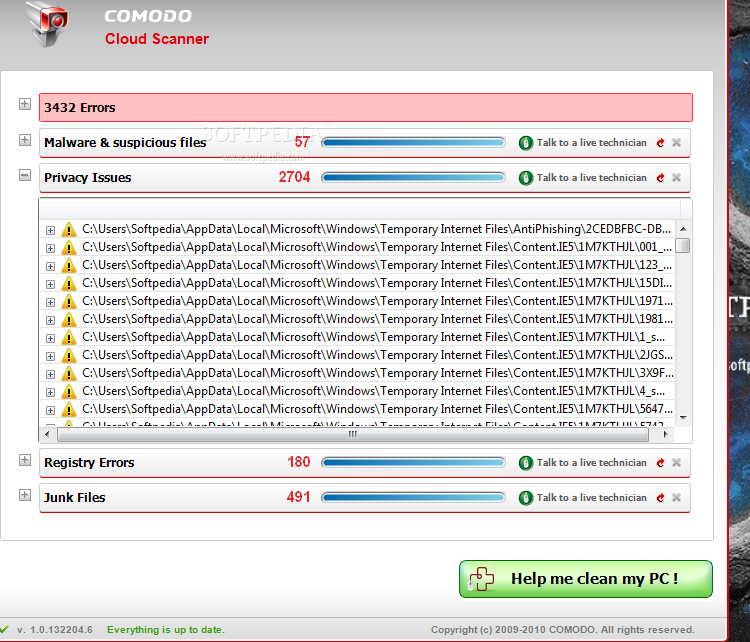Collapse the Privacy Issues section
This screenshot has height=642, width=750.
coord(25,175)
